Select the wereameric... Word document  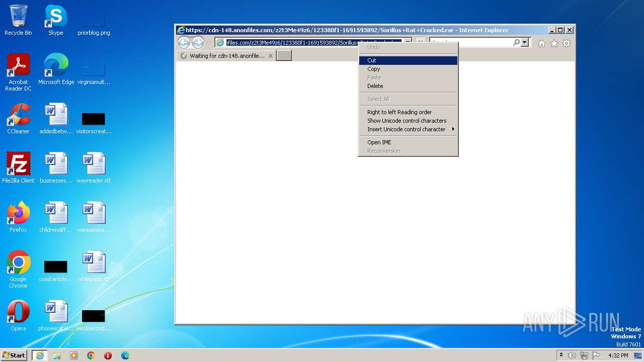(x=94, y=217)
